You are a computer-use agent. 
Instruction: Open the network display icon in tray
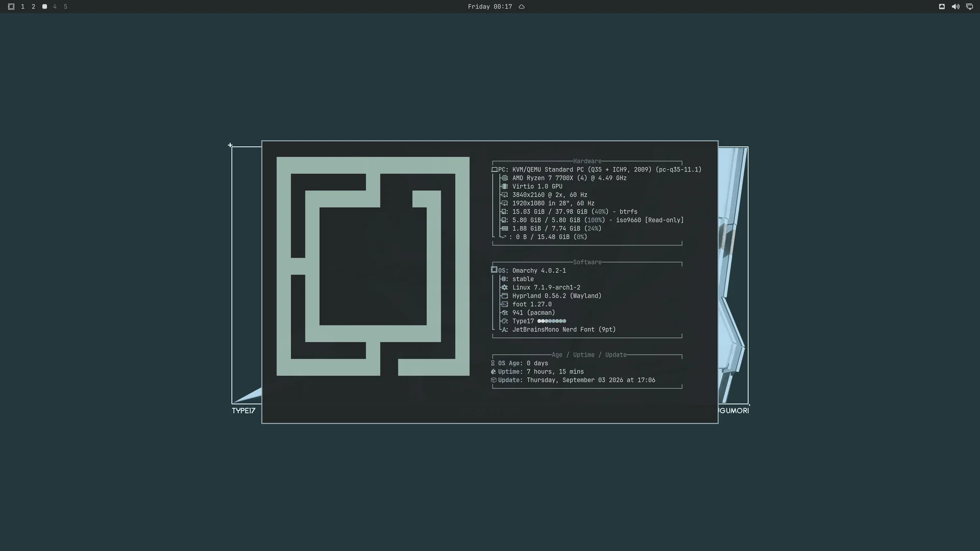(x=969, y=7)
